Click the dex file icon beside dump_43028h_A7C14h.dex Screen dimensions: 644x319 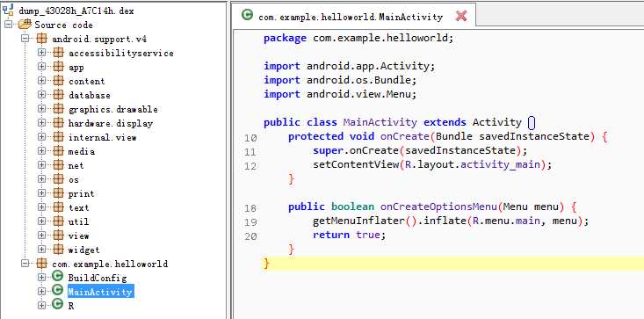(8, 11)
